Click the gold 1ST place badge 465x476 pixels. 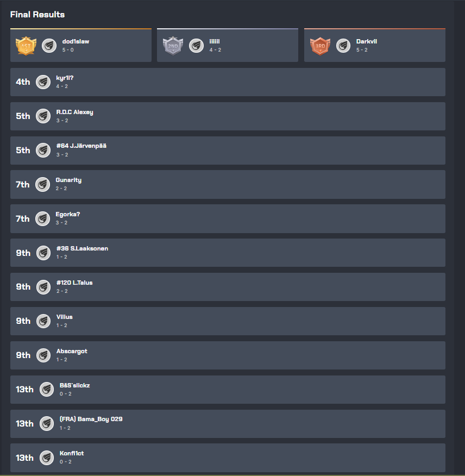(x=26, y=46)
